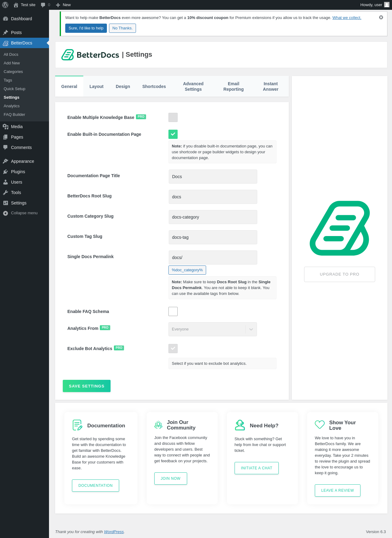Click the Leave a Review button

(337, 490)
